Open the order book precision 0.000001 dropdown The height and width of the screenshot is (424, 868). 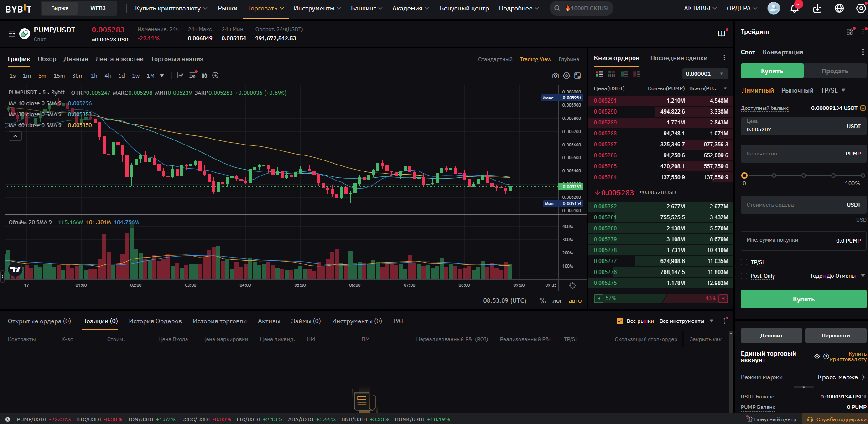(x=705, y=74)
